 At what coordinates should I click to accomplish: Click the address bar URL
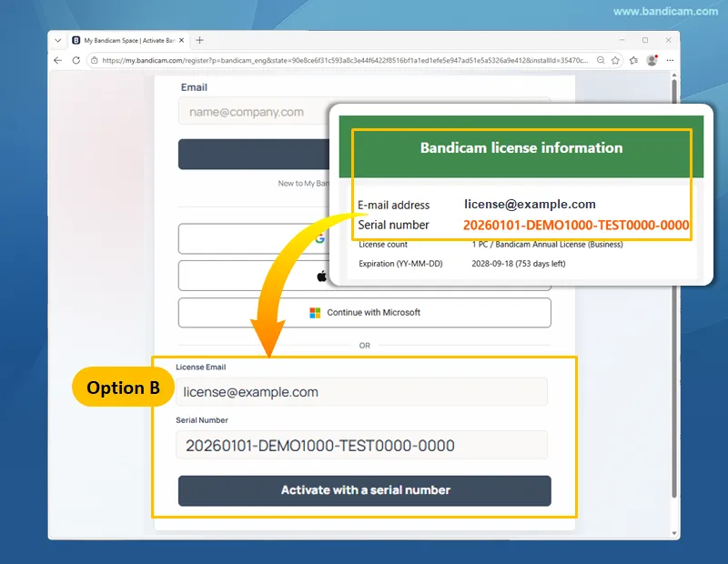coord(345,60)
